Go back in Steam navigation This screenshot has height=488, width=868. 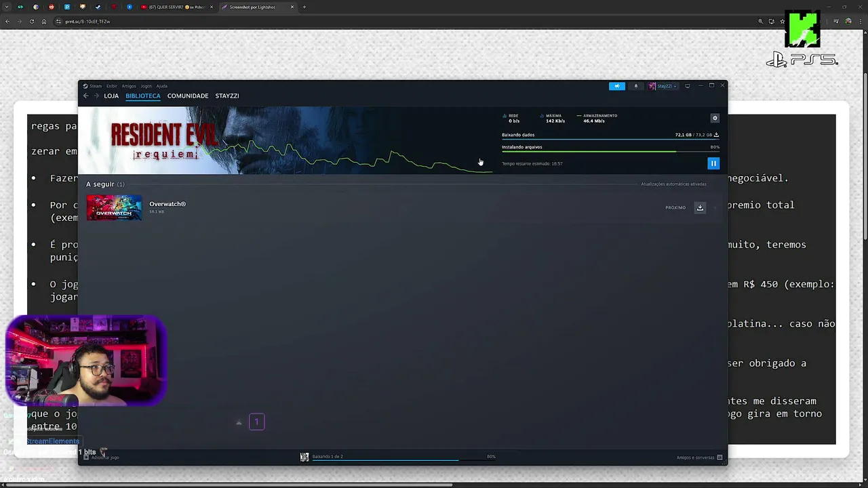[x=85, y=96]
